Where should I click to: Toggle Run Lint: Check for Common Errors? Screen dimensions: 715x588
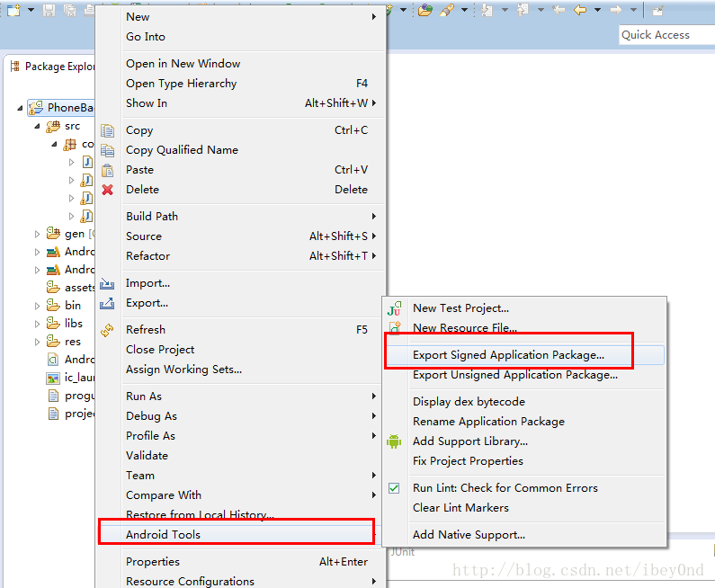[x=394, y=488]
